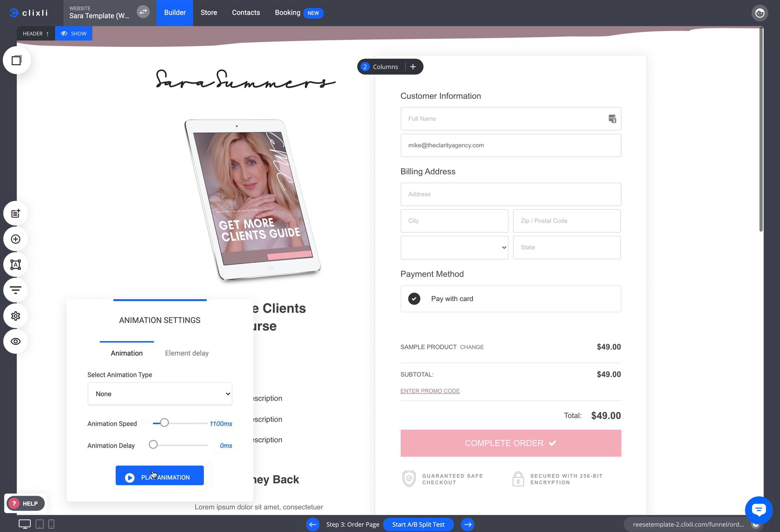
Task: Click the Lorem ipsum paragraph text
Action: (259, 507)
